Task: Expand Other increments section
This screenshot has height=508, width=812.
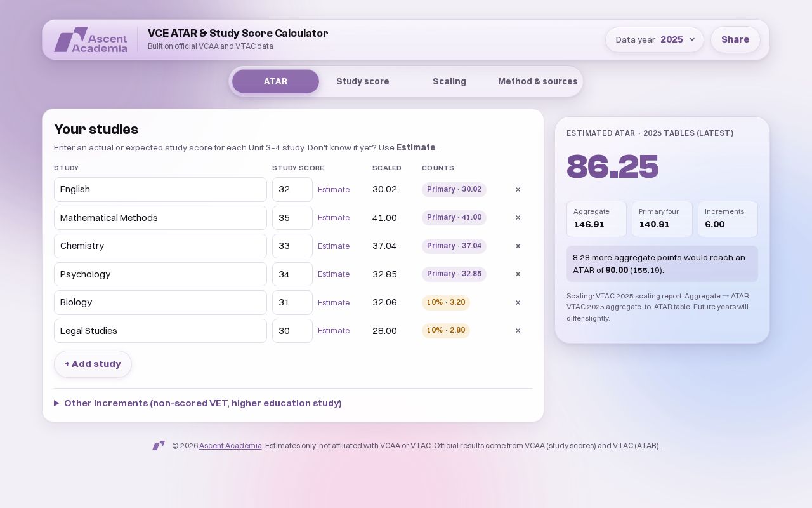Action: (198, 403)
